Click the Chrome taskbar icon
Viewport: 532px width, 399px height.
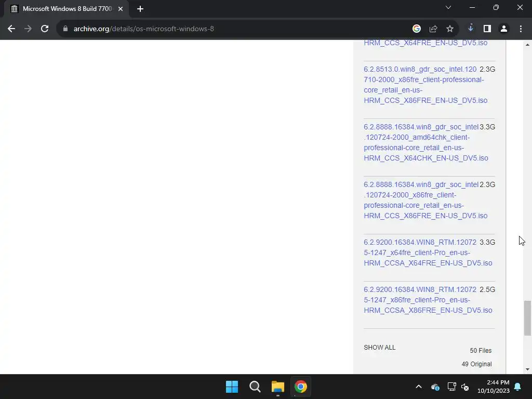point(301,387)
